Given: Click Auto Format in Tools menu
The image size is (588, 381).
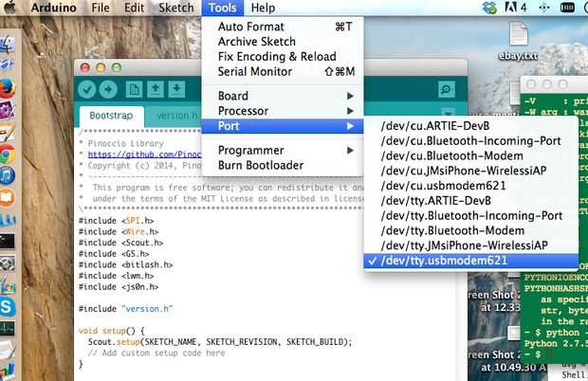Looking at the screenshot, I should coord(283,27).
